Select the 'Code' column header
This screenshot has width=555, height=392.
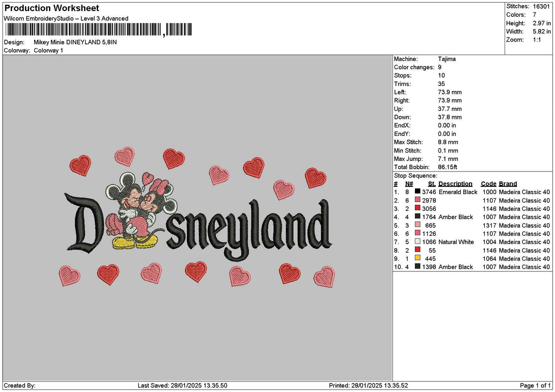point(488,184)
